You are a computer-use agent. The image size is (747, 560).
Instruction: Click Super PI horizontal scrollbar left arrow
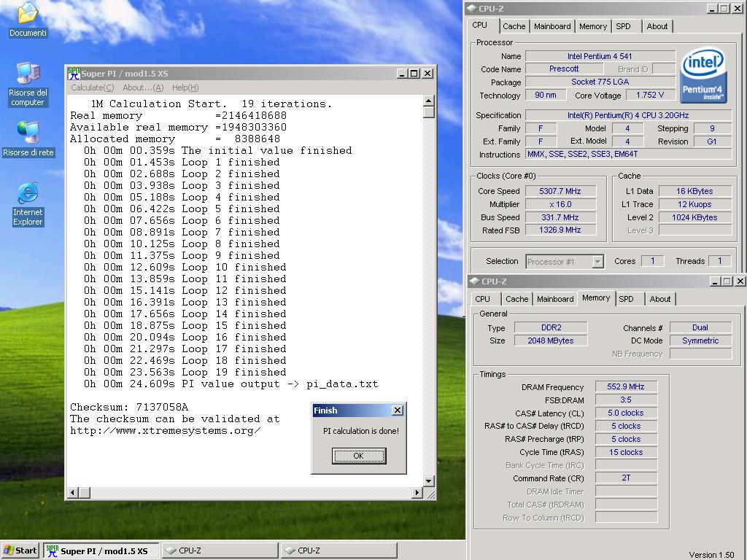[x=73, y=492]
